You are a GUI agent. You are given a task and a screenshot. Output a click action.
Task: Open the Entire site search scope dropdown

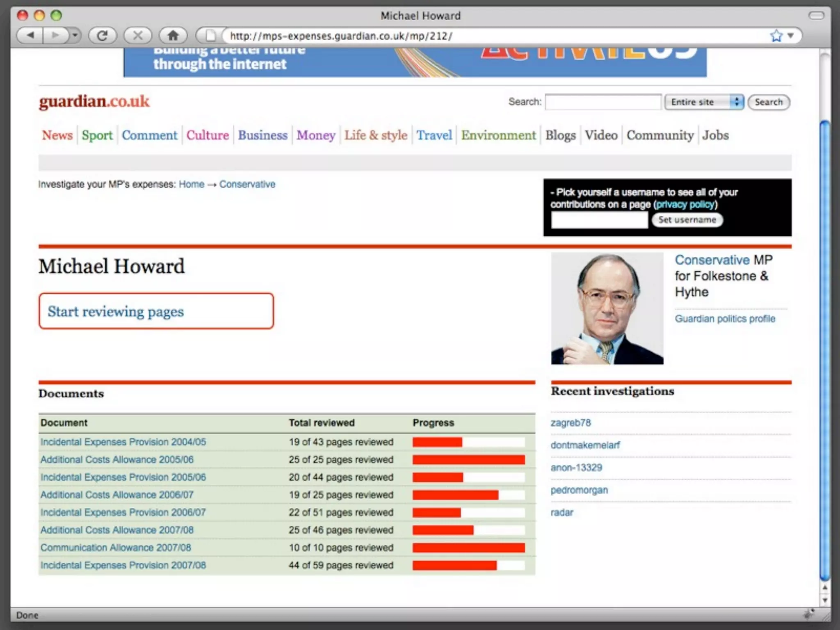coord(704,102)
